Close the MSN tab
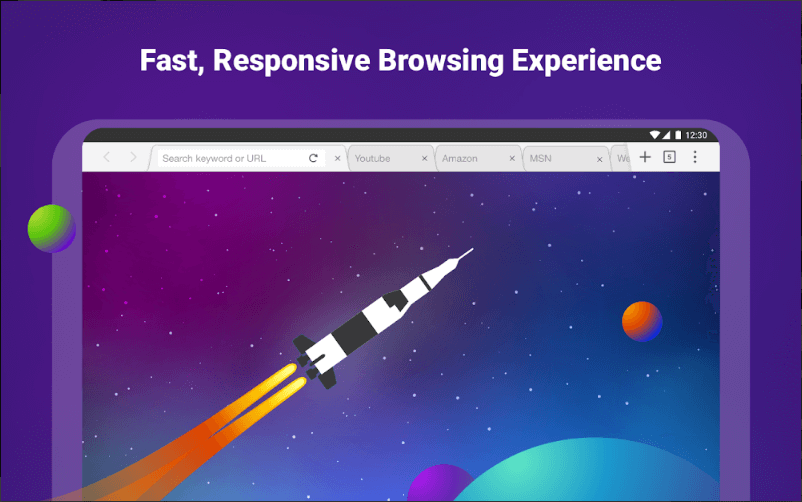 [x=599, y=158]
